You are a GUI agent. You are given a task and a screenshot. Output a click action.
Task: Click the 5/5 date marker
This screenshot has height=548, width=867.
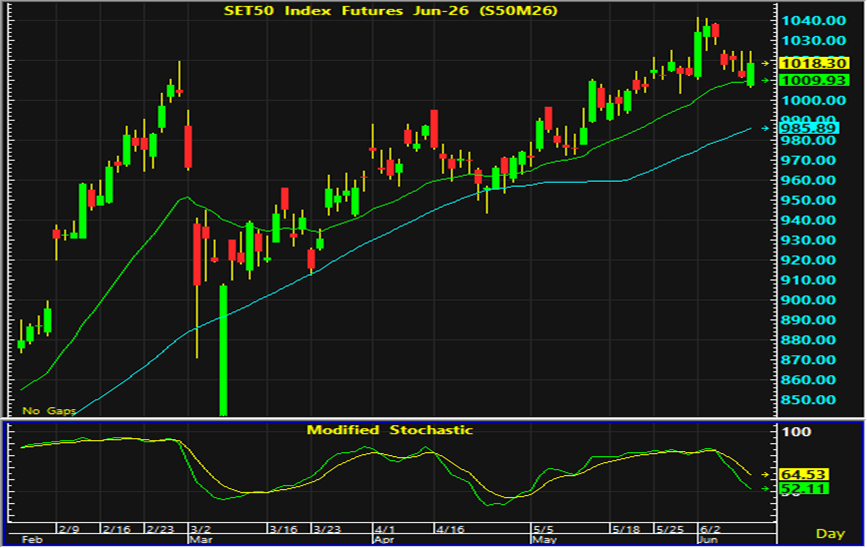tap(544, 529)
